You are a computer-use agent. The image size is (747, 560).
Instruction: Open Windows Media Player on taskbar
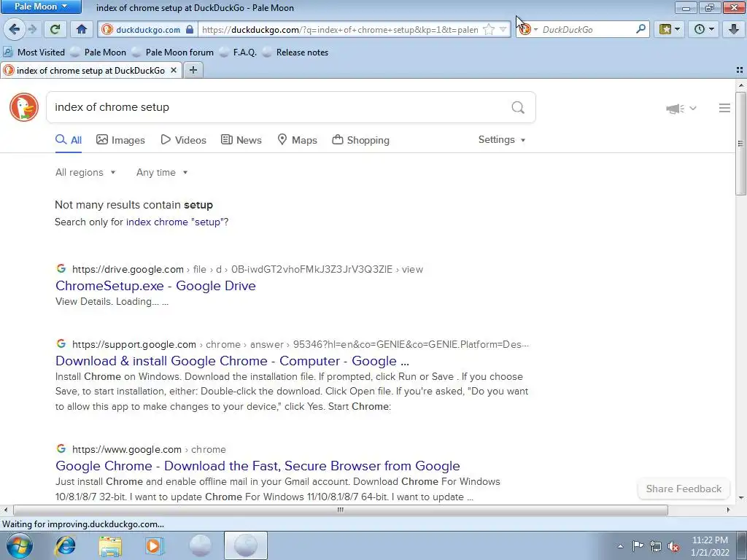click(x=154, y=546)
